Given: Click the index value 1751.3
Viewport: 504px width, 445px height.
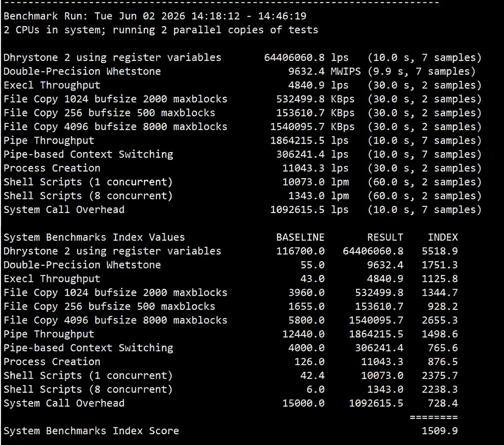Looking at the screenshot, I should click(440, 265).
